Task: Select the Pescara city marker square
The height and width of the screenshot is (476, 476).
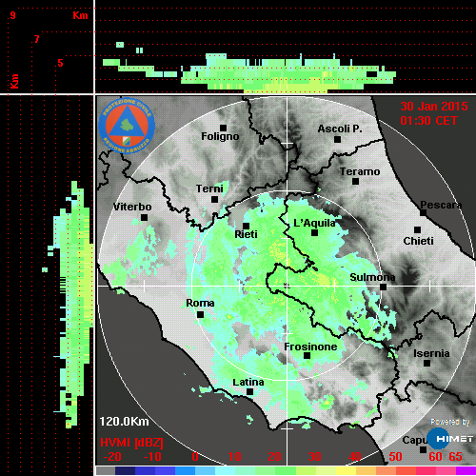Action: click(x=424, y=212)
